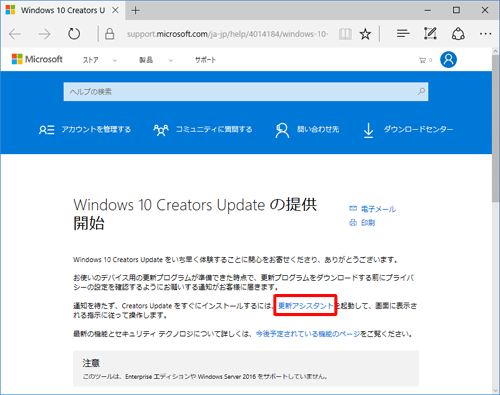Screen dimensions: 500x395
Task: Close the Windows 10 Creators tab
Action: pyautogui.click(x=115, y=10)
